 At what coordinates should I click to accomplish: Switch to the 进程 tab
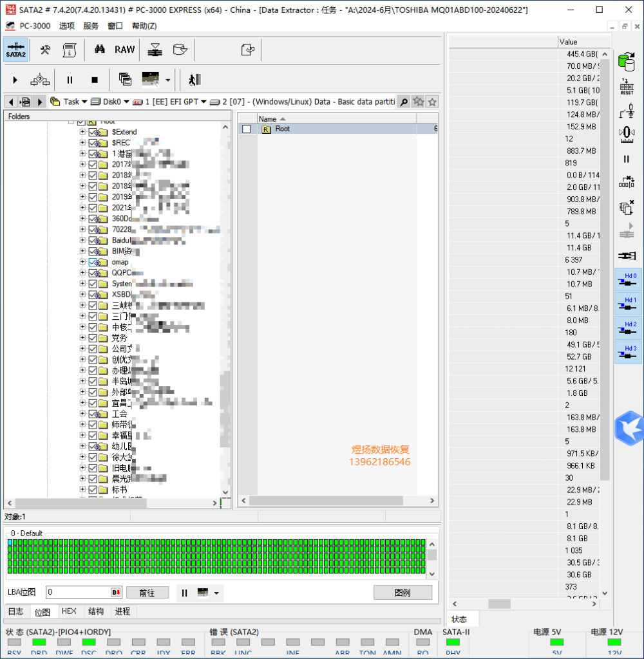click(123, 611)
